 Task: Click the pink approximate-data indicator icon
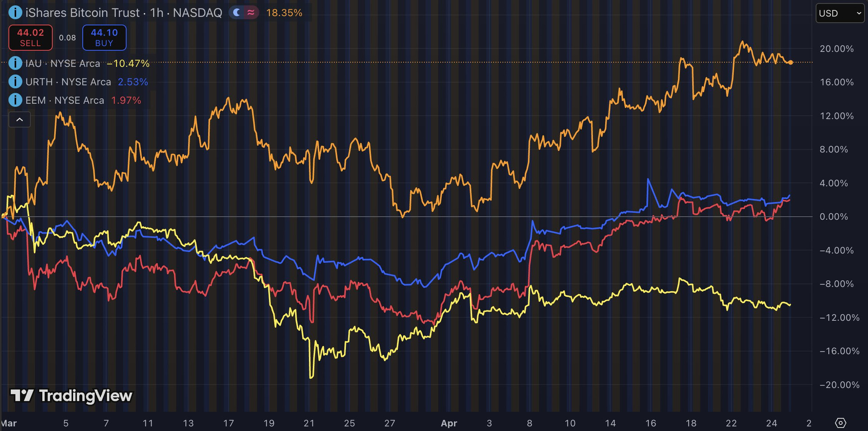tap(250, 13)
